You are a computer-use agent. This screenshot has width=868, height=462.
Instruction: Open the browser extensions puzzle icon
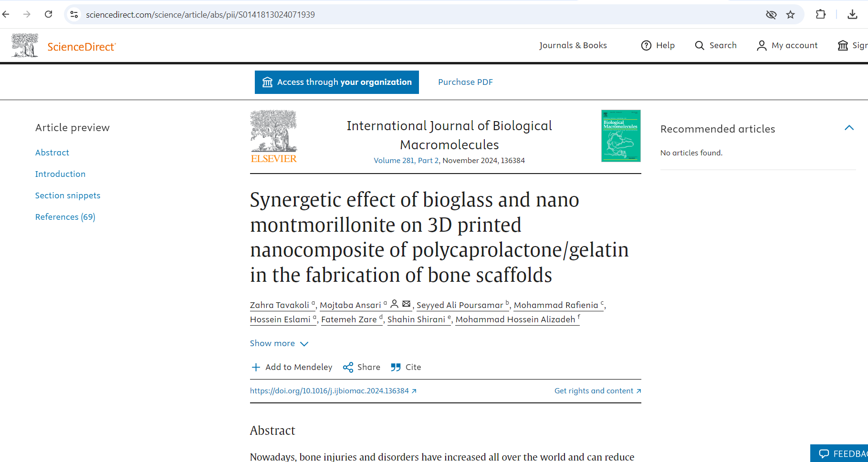click(821, 14)
